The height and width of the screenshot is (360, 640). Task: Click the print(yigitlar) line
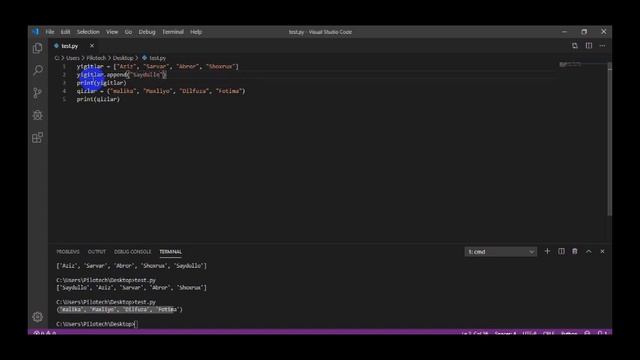click(x=102, y=83)
